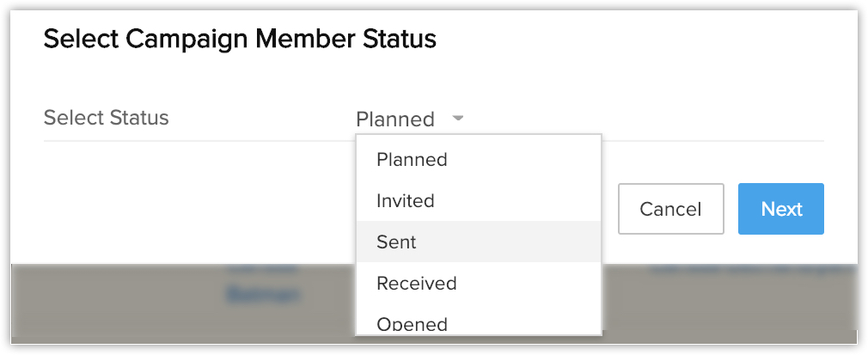This screenshot has height=355, width=868.
Task: Click blank area between dropdown arrow and field end
Action: pyautogui.click(x=645, y=119)
